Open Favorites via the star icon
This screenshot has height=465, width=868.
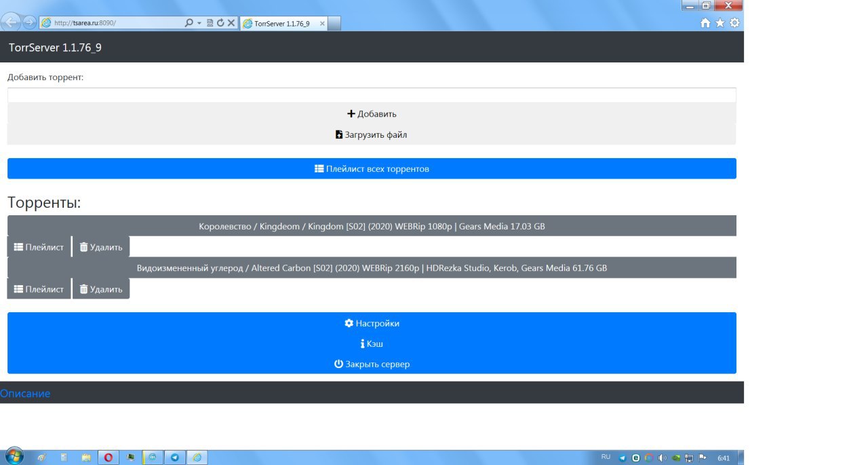(720, 22)
